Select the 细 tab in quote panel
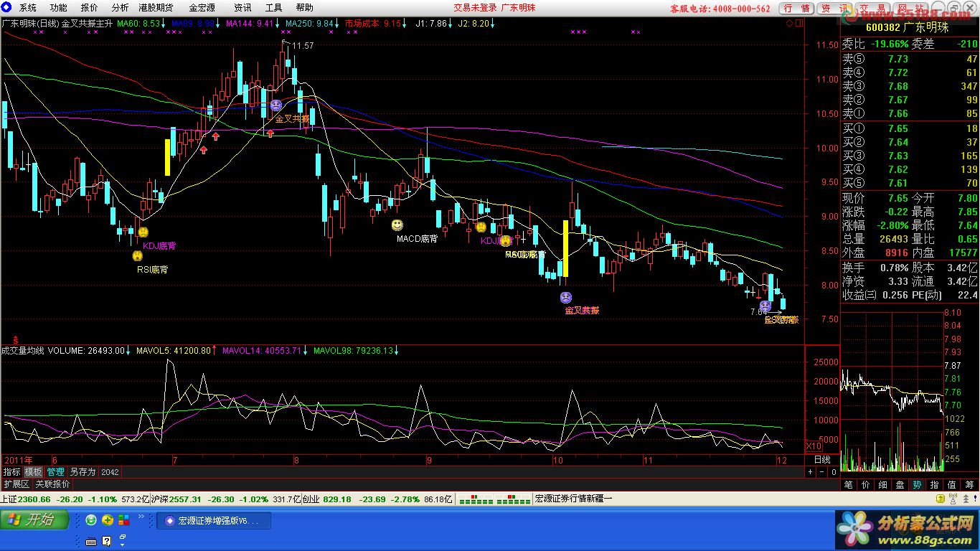The image size is (980, 551). pyautogui.click(x=883, y=485)
